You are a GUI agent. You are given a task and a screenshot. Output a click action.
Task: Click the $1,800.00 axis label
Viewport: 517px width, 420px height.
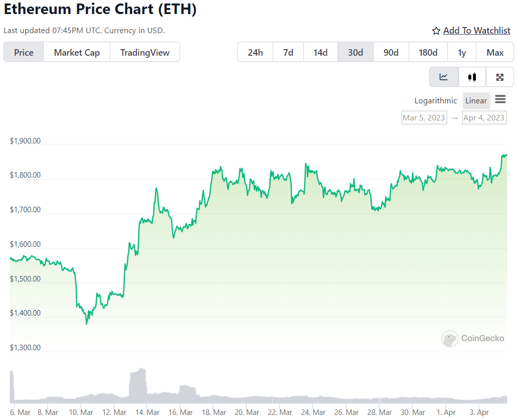pos(26,175)
